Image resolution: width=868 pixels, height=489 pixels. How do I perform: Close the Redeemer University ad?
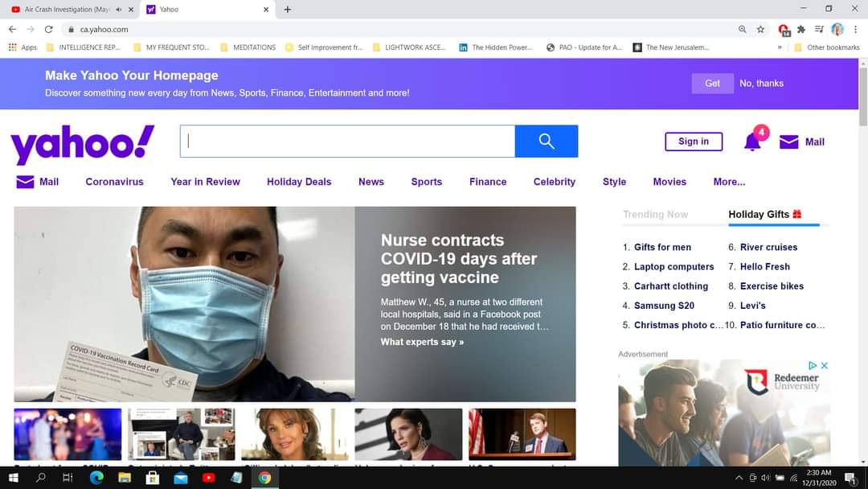click(x=825, y=365)
